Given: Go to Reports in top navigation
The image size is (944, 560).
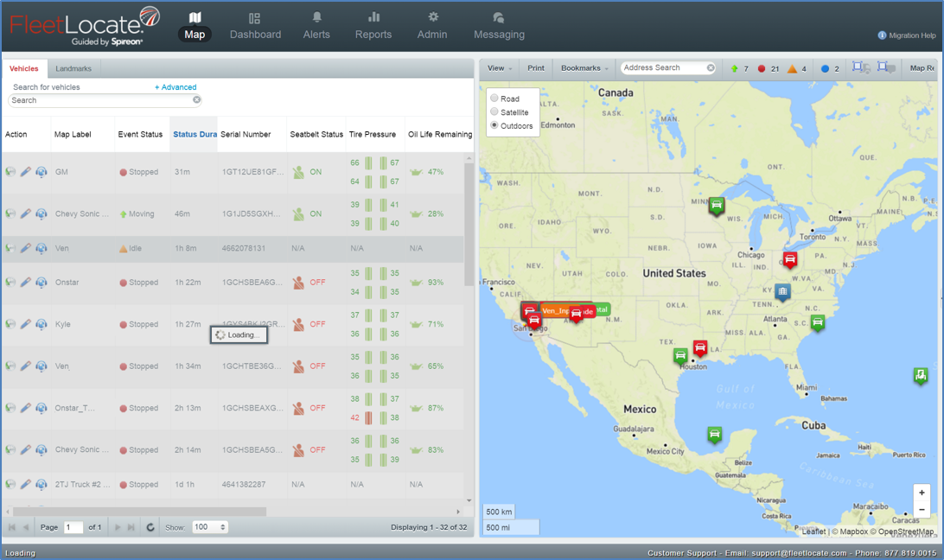Looking at the screenshot, I should tap(373, 26).
